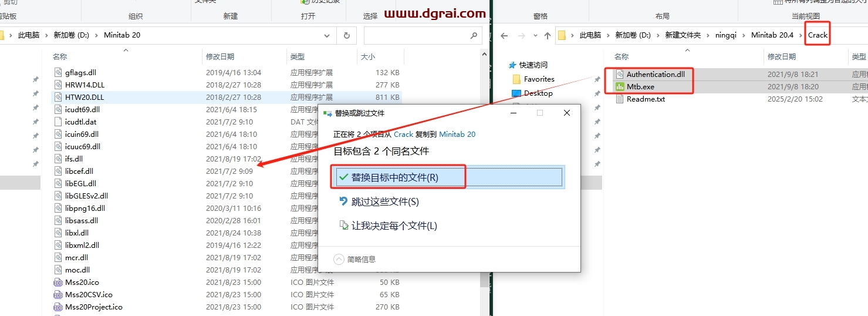Screen dimensions: 868x316
Task: Click 新建文件夹 breadcrumb in Crack window
Action: pos(683,35)
